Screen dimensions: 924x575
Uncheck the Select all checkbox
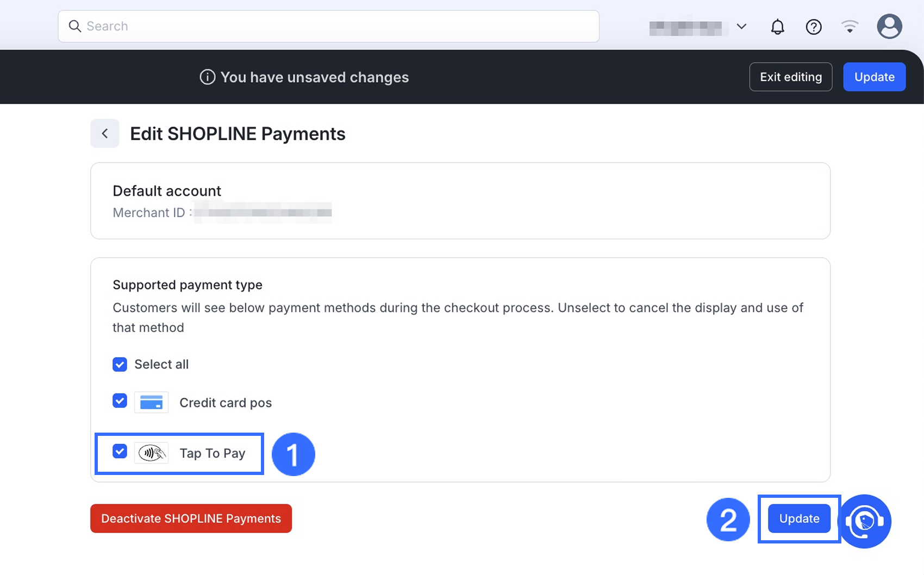[120, 364]
